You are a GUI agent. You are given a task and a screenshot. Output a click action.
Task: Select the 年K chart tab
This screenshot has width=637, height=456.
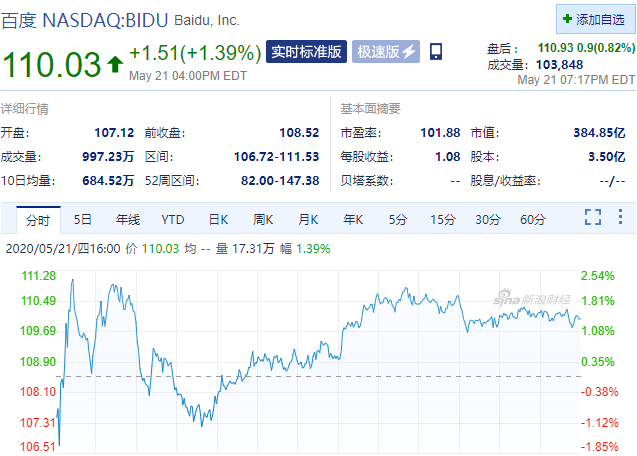click(x=353, y=219)
